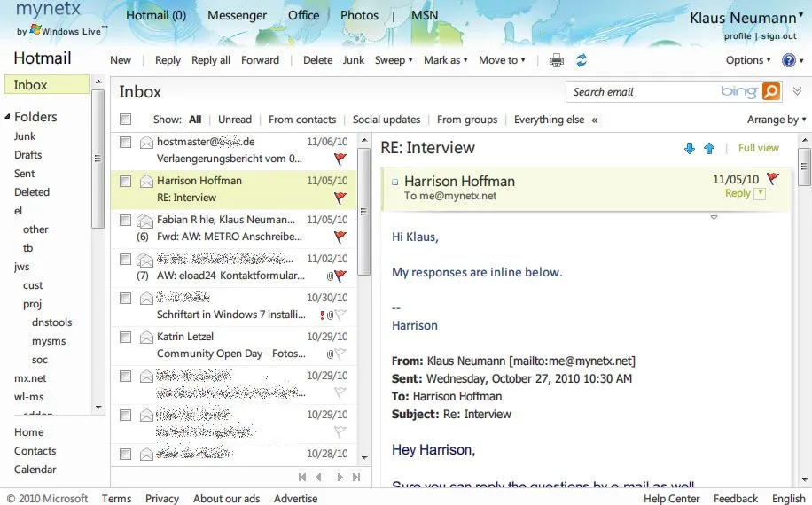Go to previous message with blue down arrow

pyautogui.click(x=690, y=149)
